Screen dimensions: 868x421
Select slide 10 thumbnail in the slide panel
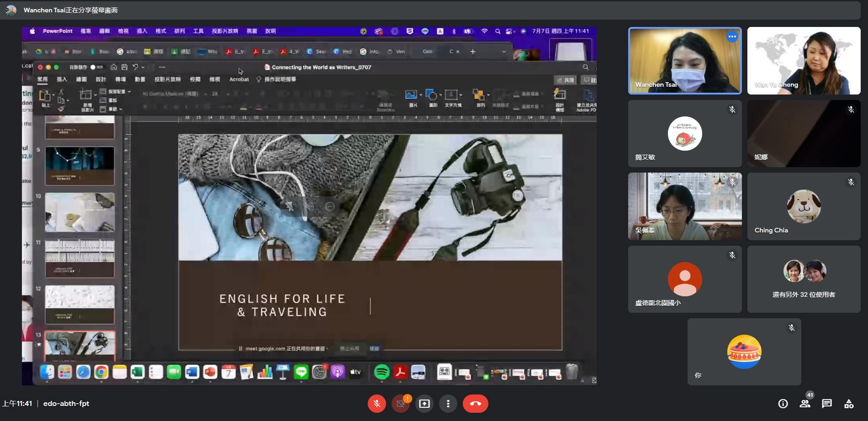pyautogui.click(x=79, y=212)
